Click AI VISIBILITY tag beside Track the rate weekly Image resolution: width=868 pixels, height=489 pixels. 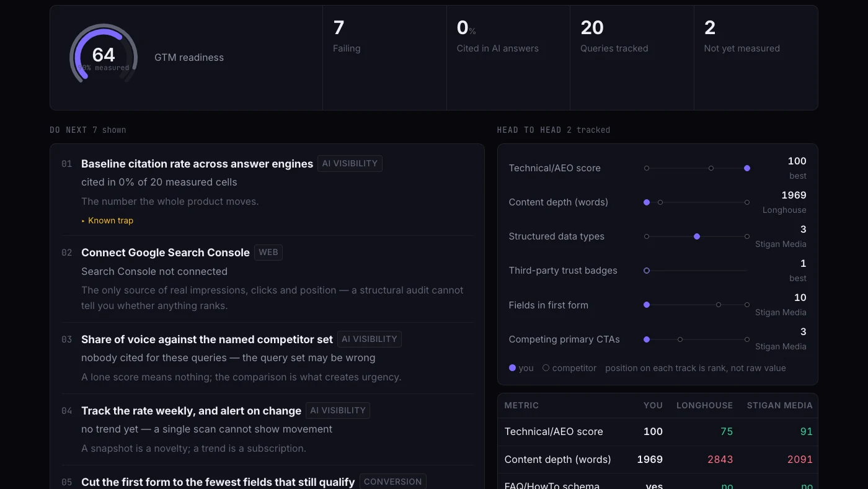pyautogui.click(x=338, y=410)
